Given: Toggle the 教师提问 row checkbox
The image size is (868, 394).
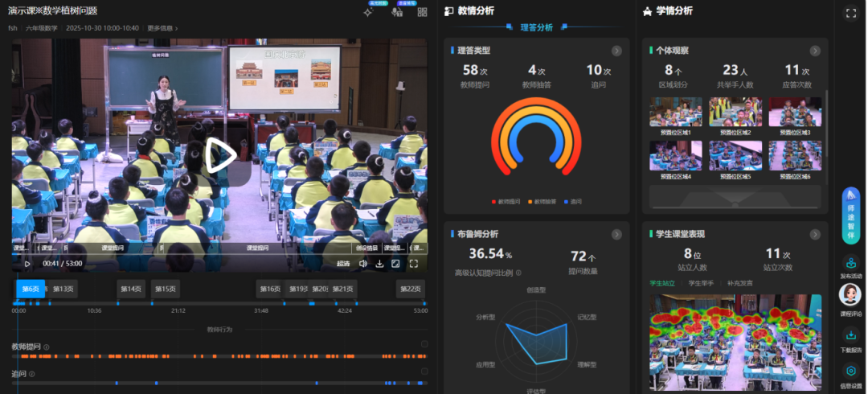Looking at the screenshot, I should (x=424, y=344).
